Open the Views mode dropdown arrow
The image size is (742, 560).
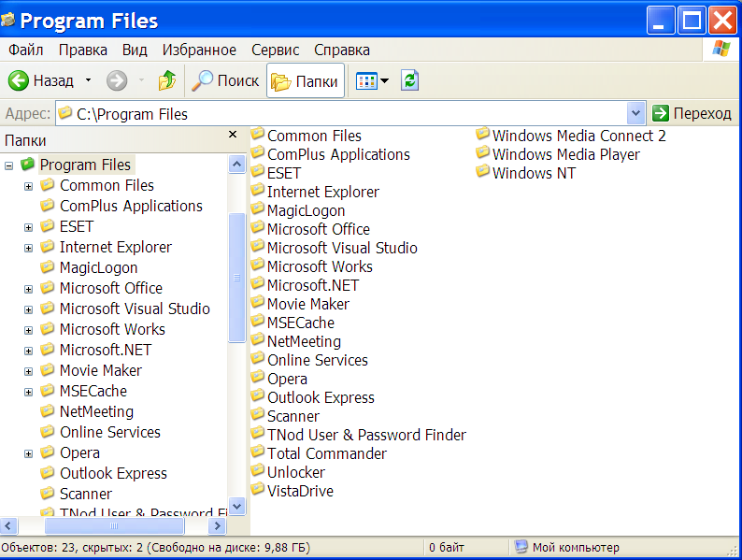(385, 81)
